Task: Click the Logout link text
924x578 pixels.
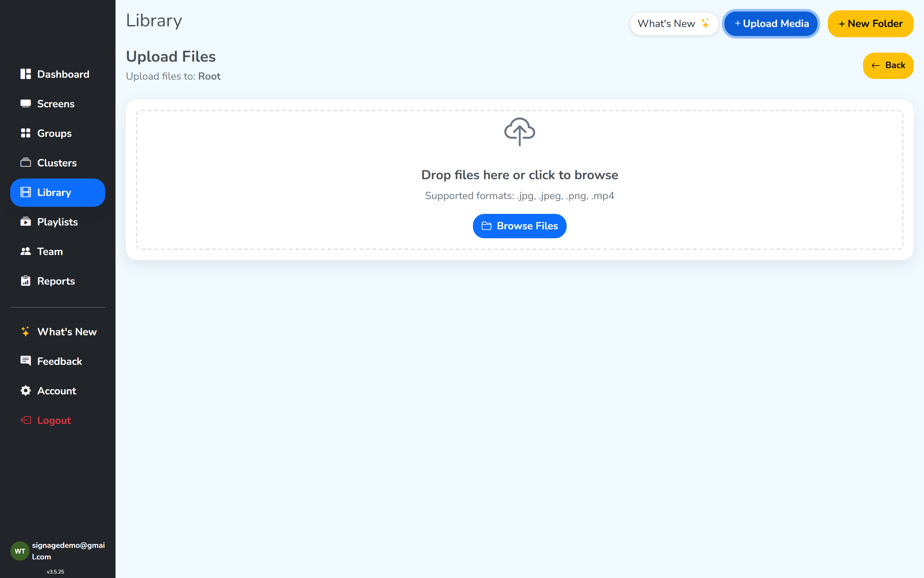Action: point(54,421)
